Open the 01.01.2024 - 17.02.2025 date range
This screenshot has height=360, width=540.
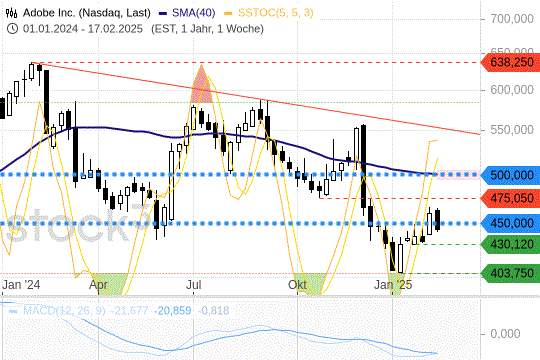click(83, 29)
